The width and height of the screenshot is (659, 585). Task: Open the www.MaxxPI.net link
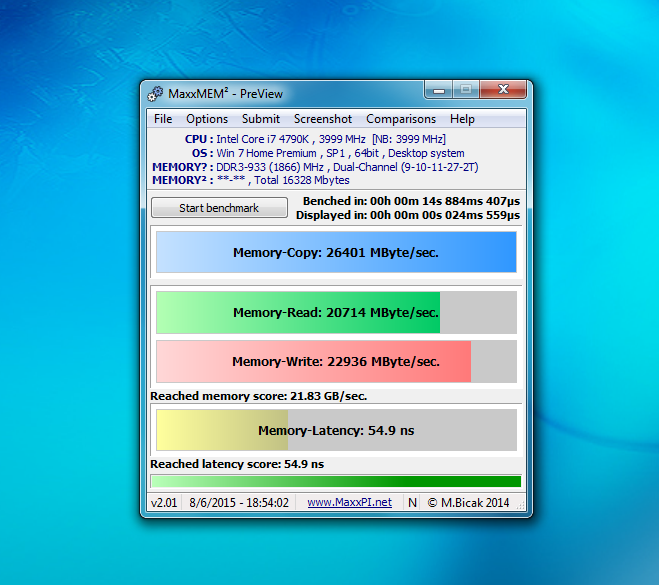[349, 502]
